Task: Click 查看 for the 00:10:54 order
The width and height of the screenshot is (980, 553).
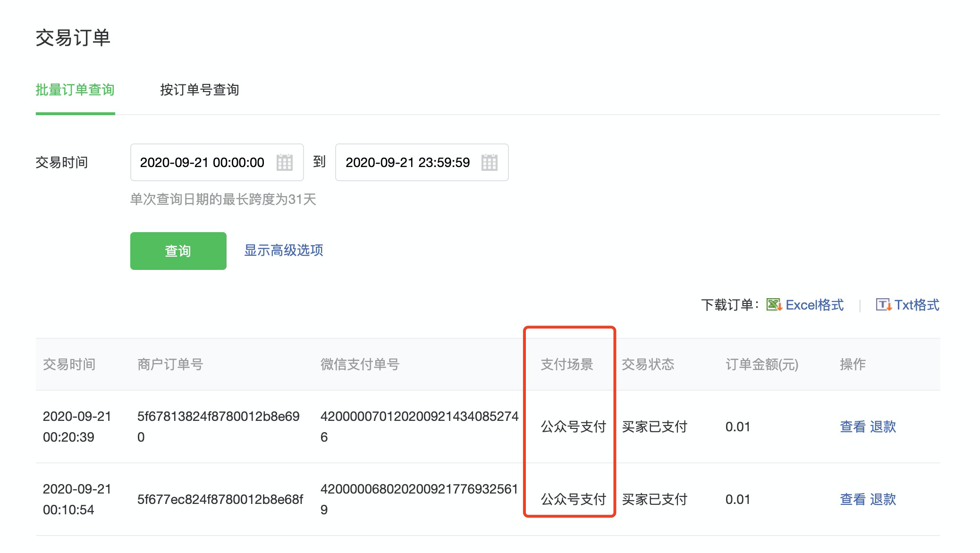Action: coord(853,499)
